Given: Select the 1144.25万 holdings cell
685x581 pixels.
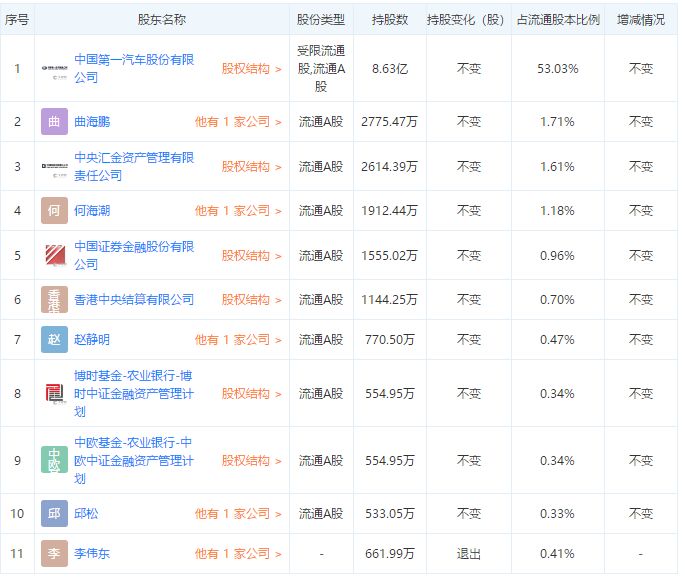Looking at the screenshot, I should point(390,300).
